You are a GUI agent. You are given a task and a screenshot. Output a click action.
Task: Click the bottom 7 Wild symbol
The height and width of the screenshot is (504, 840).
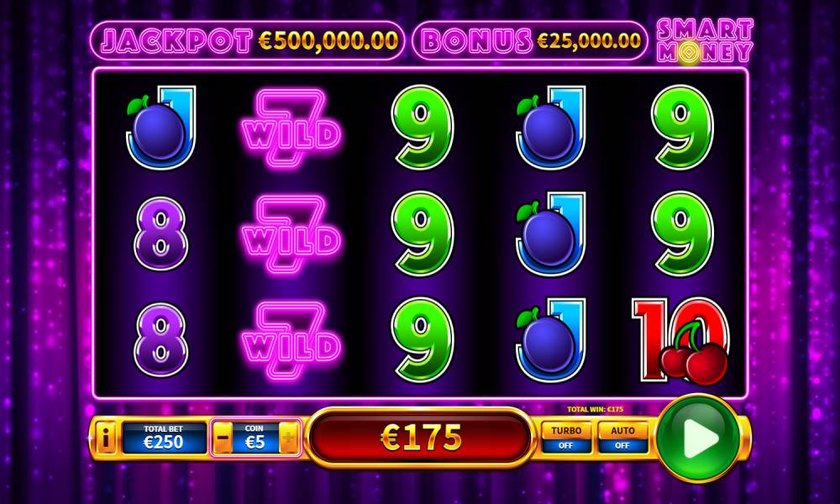point(291,341)
